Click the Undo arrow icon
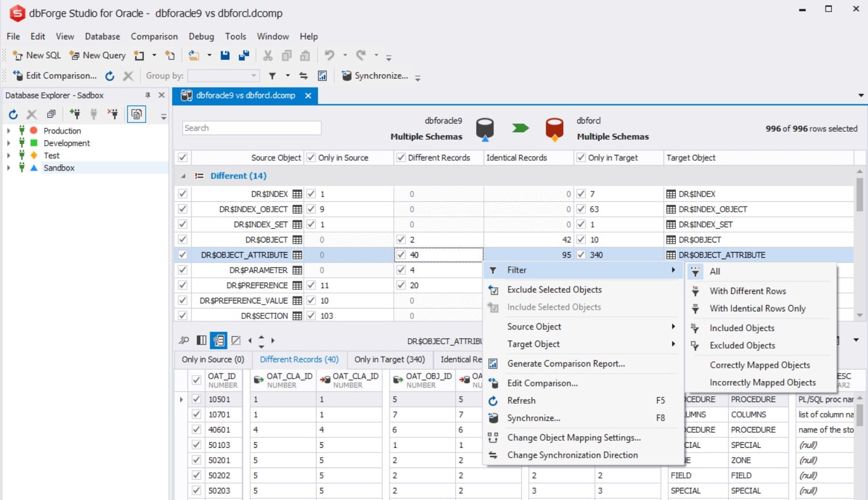This screenshot has width=868, height=500. click(x=329, y=55)
